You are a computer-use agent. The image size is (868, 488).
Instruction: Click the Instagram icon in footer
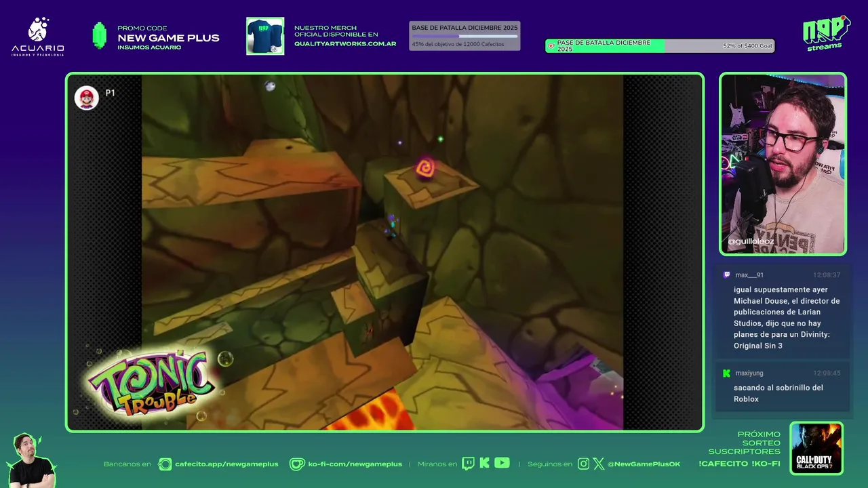[584, 464]
